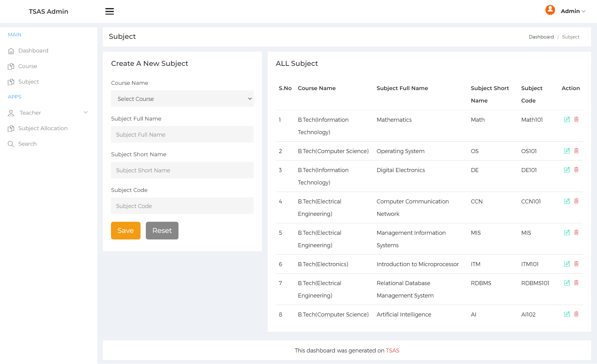Click the Admin profile avatar icon
The height and width of the screenshot is (364, 597).
550,10
